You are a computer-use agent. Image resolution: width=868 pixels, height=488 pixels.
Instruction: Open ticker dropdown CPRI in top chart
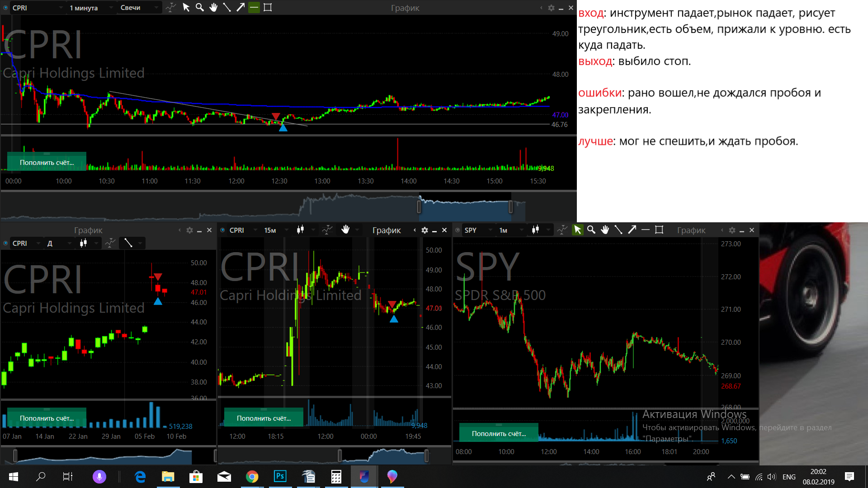click(x=38, y=8)
